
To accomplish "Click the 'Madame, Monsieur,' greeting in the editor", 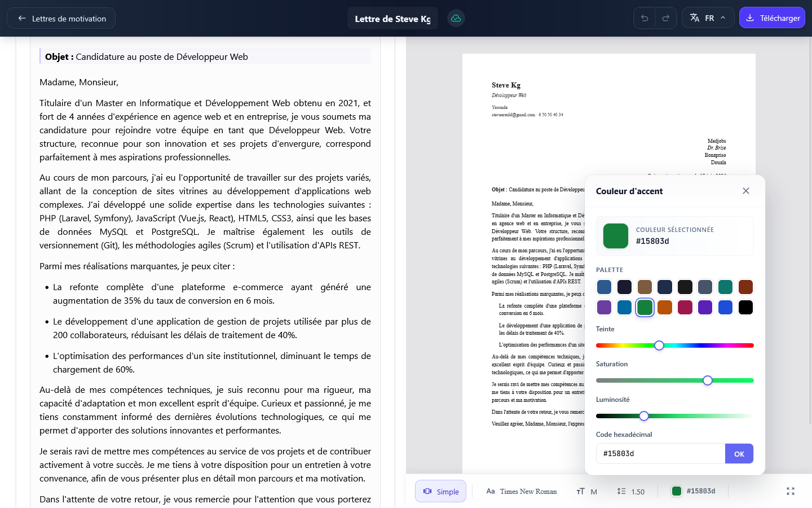I will (79, 82).
